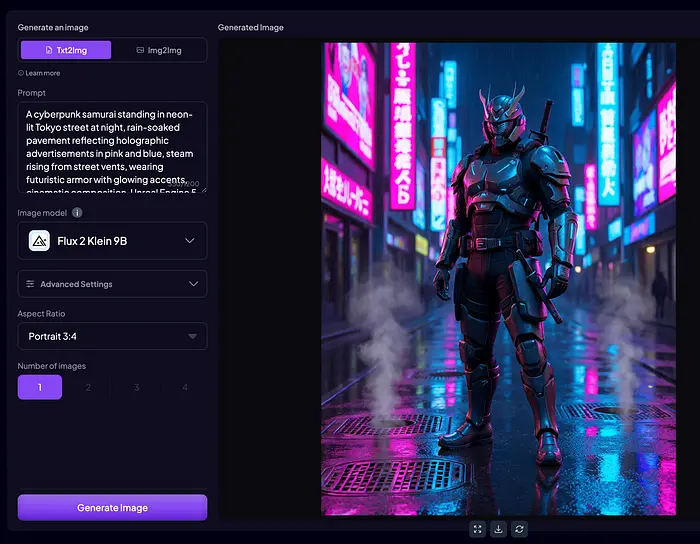700x544 pixels.
Task: Set number of images to 3
Action: (137, 387)
